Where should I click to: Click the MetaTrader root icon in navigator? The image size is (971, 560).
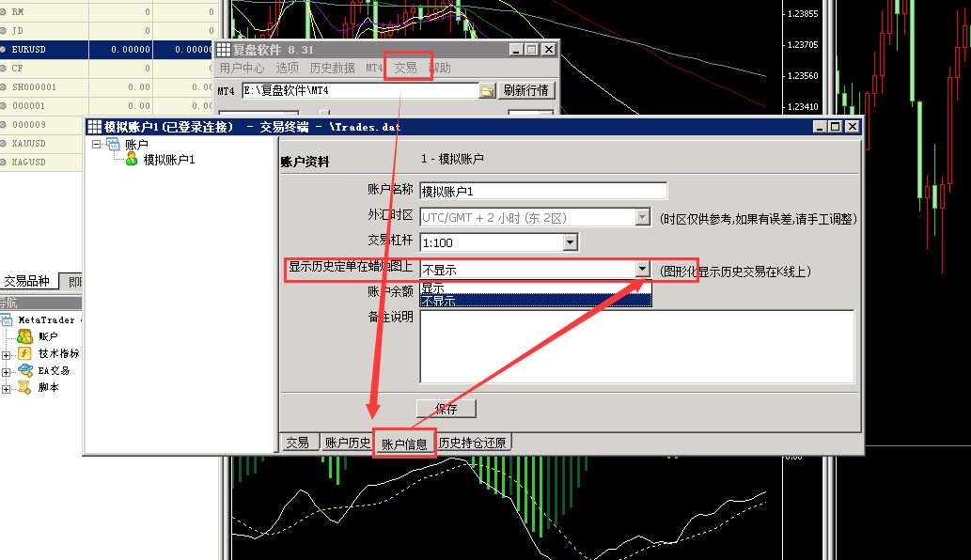[7, 319]
